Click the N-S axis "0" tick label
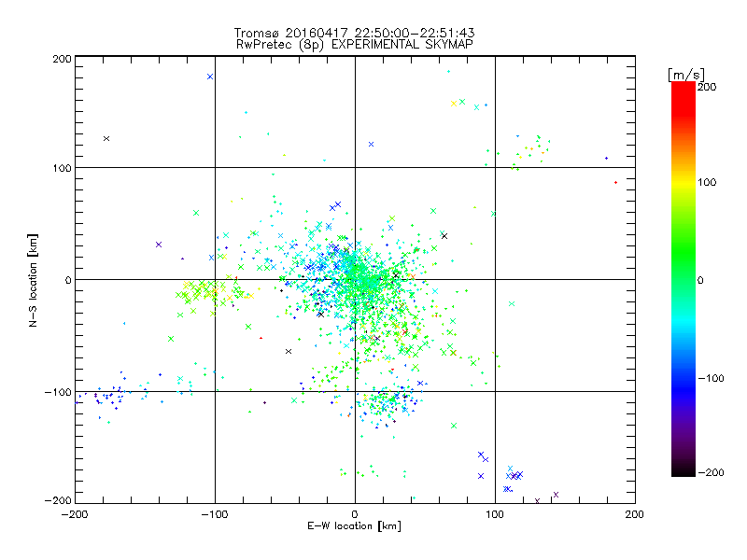Viewport: 747px width, 560px height. (68, 280)
